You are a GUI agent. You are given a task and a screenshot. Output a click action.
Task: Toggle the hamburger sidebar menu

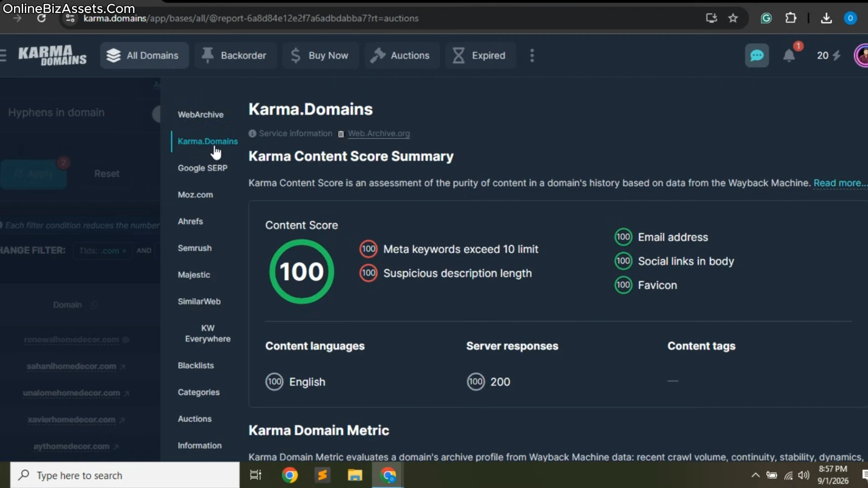click(3, 56)
